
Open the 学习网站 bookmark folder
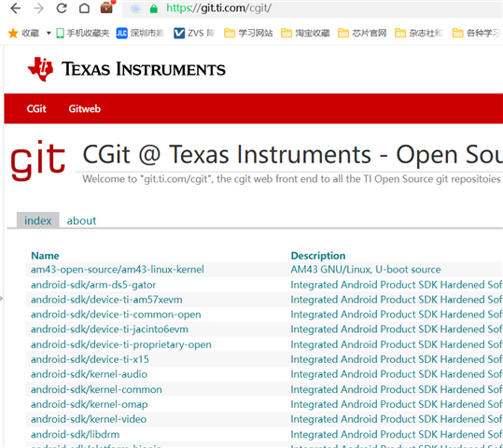pos(248,33)
